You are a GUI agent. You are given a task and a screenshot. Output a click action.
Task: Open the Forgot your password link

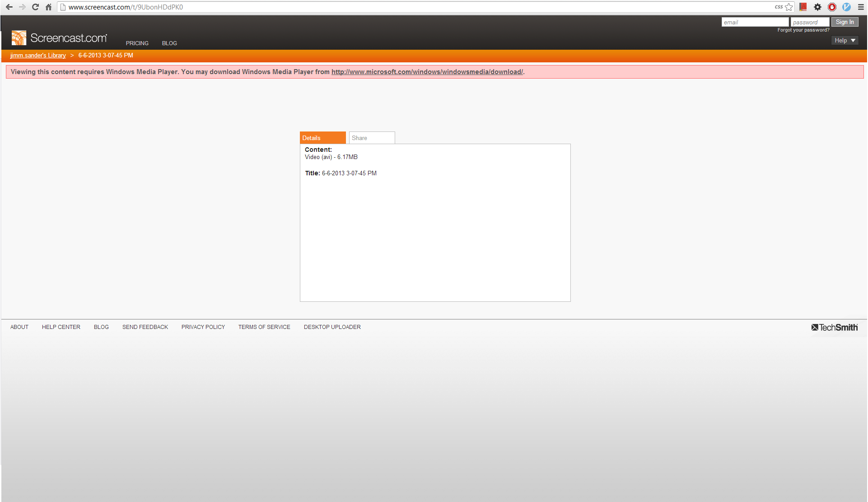[803, 30]
